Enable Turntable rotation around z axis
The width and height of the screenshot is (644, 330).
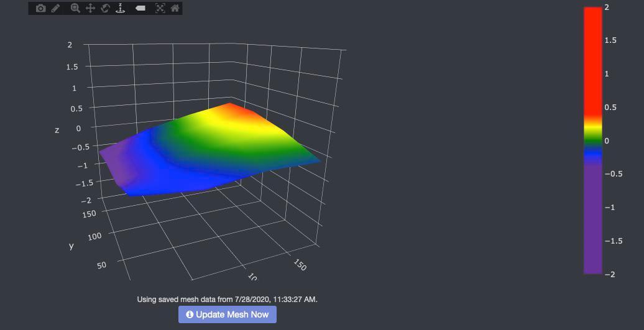click(x=121, y=8)
